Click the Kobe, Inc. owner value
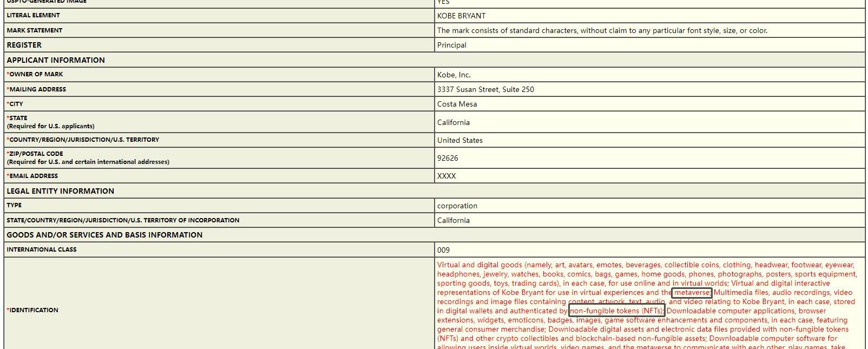 pos(454,75)
